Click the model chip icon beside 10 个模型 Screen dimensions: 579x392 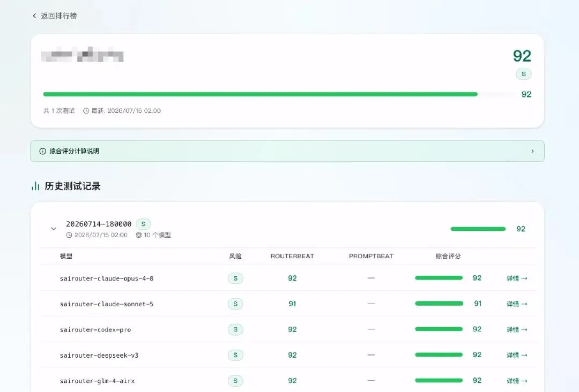(x=139, y=235)
